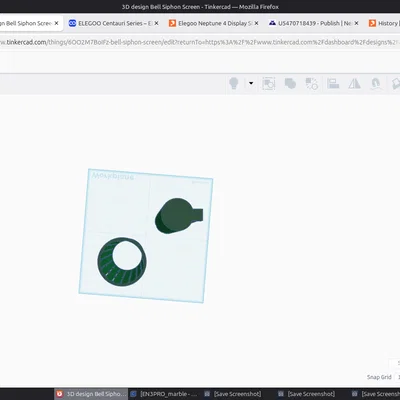Viewport: 400px width, 400px height.
Task: Click the Group shapes icon
Action: 290,83
